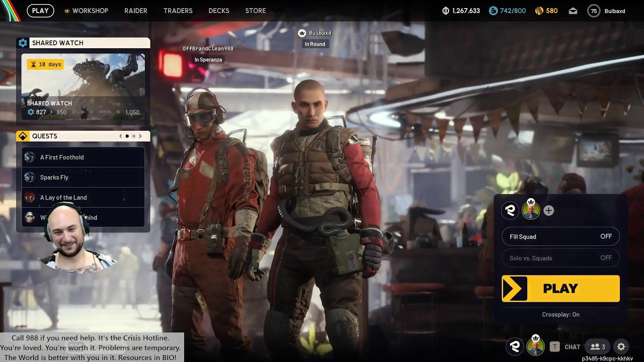Click the coins currency icon by 1,267,633
This screenshot has height=362, width=644.
(445, 11)
